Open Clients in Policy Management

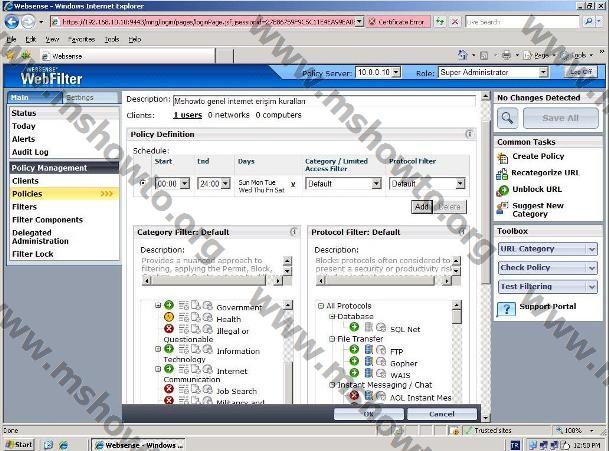25,181
